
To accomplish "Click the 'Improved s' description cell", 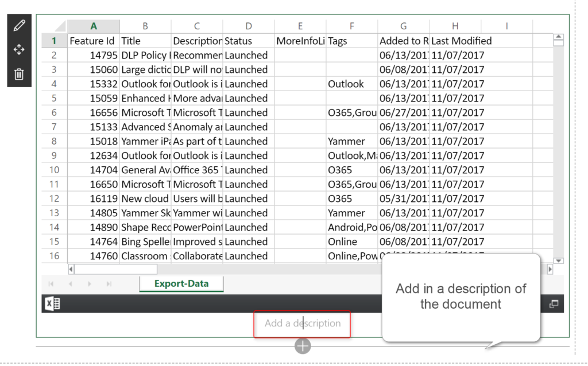I will pos(197,242).
